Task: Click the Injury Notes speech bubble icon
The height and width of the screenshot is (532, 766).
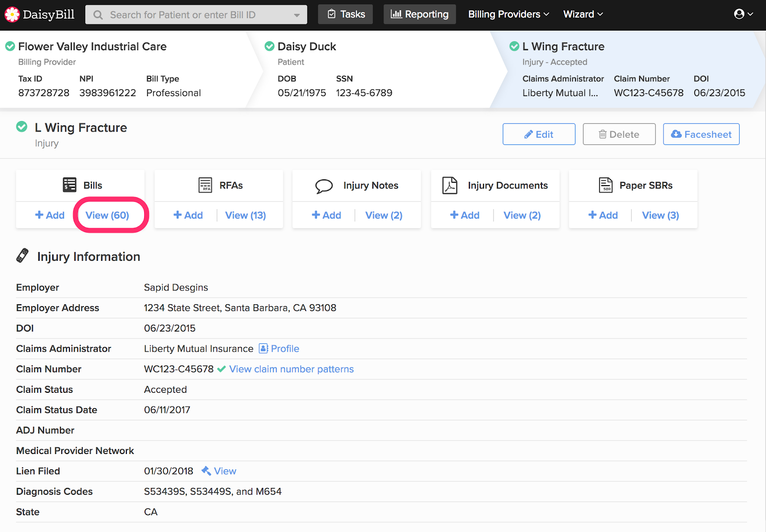Action: pyautogui.click(x=324, y=186)
